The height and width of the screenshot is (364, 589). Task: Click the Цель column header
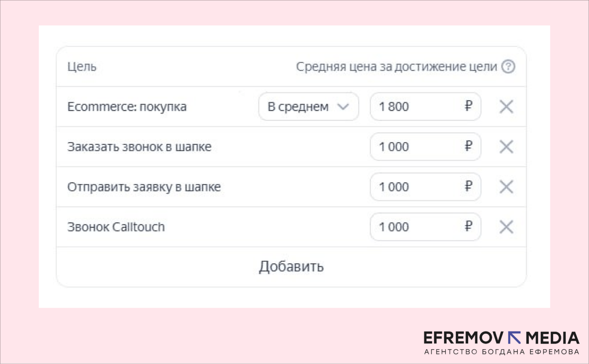82,67
